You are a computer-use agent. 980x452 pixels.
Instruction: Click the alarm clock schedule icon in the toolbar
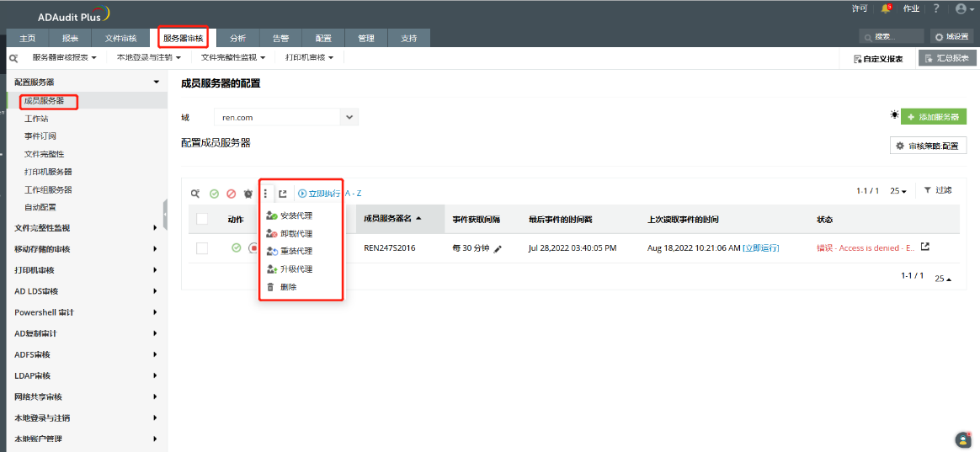(248, 194)
